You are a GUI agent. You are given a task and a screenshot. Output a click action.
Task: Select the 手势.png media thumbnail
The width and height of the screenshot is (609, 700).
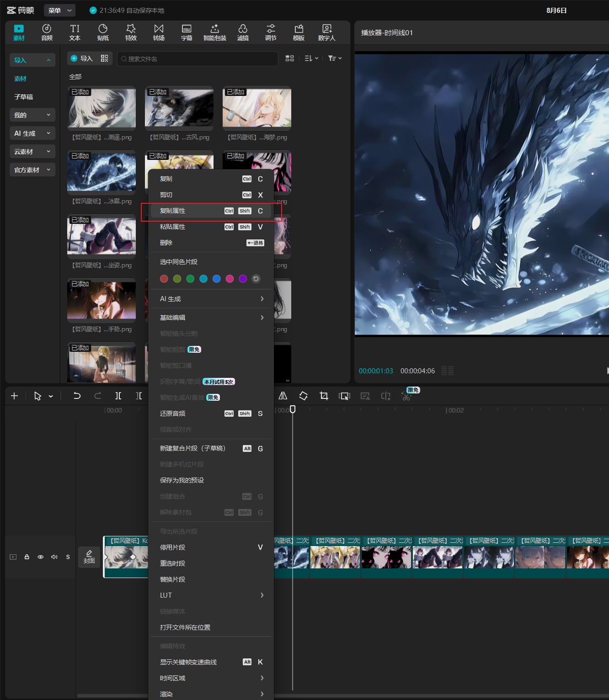[x=101, y=300]
